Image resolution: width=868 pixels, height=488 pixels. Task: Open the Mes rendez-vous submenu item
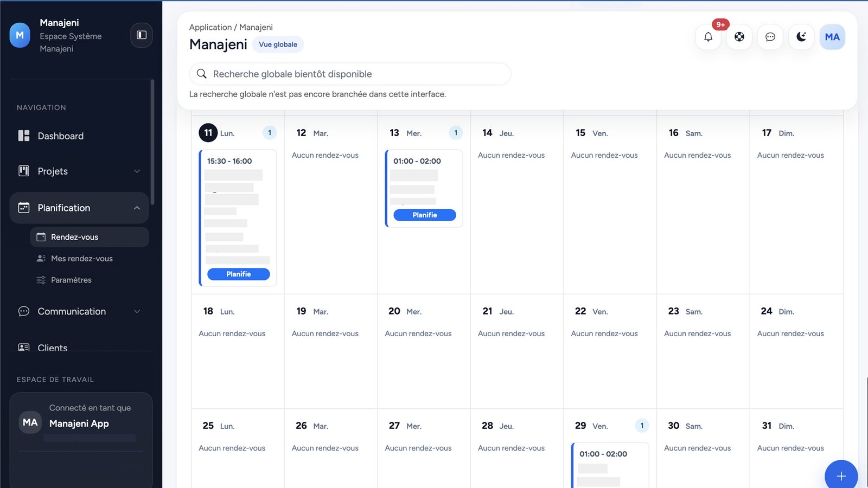(90, 259)
